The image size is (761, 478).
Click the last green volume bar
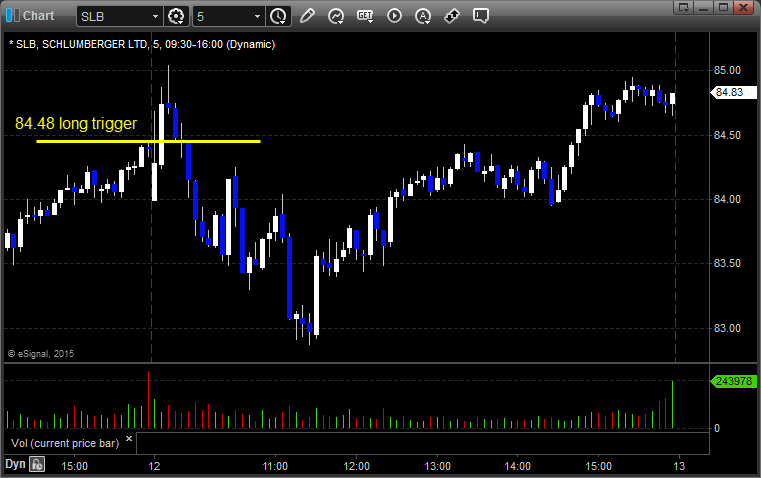coord(672,405)
